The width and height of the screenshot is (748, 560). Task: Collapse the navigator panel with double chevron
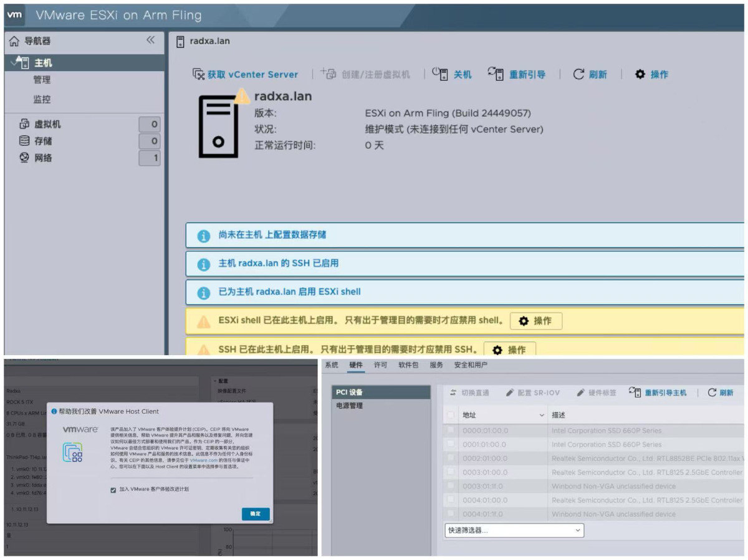tap(150, 40)
